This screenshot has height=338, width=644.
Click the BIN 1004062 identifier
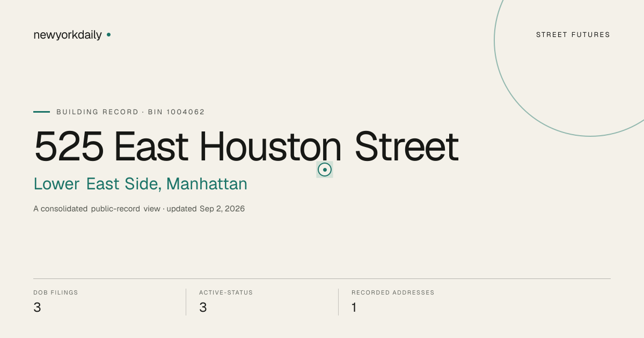pos(177,112)
